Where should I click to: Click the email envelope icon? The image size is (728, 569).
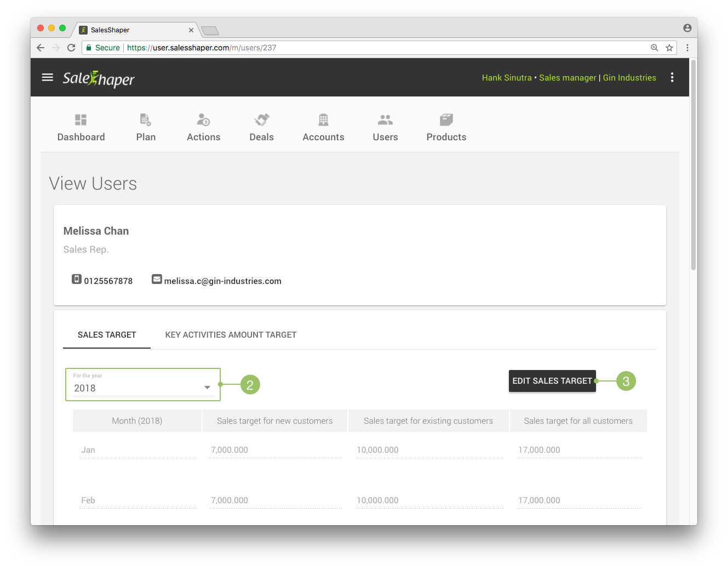pyautogui.click(x=157, y=279)
